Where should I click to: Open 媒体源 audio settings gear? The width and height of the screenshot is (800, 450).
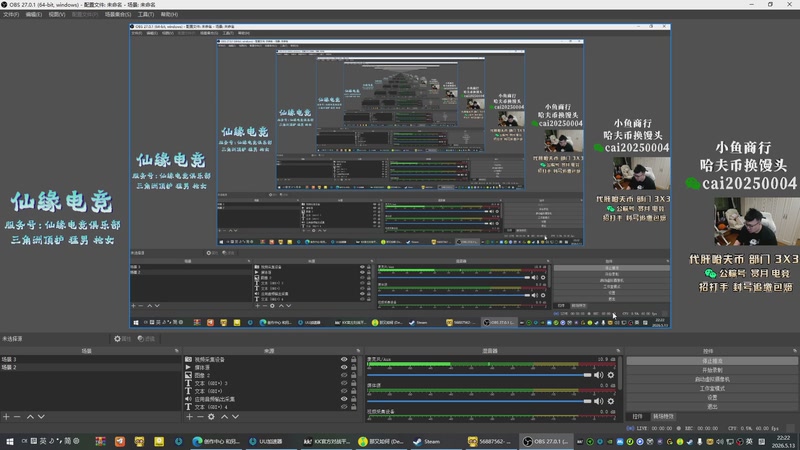pyautogui.click(x=611, y=401)
